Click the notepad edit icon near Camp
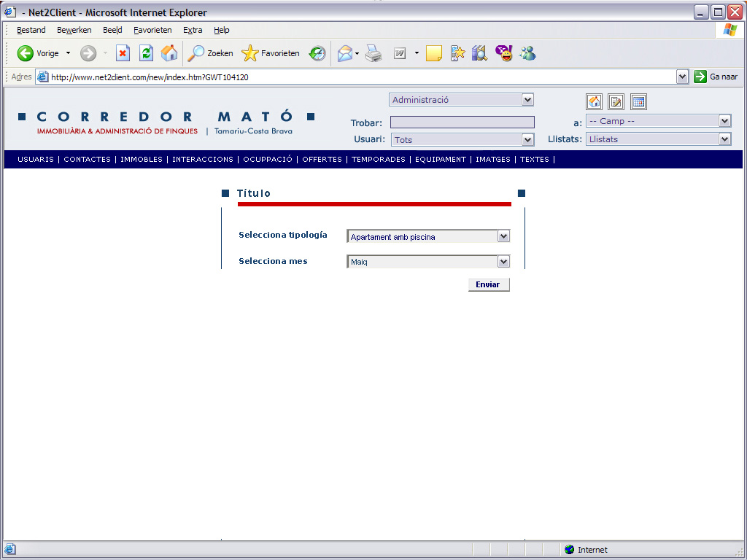Image resolution: width=747 pixels, height=560 pixels. pyautogui.click(x=616, y=101)
